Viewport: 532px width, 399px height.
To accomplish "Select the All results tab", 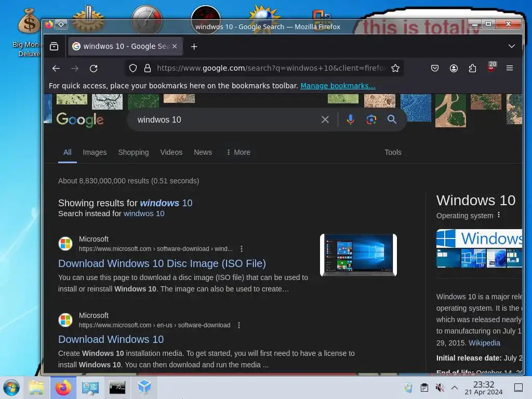I will [x=67, y=152].
